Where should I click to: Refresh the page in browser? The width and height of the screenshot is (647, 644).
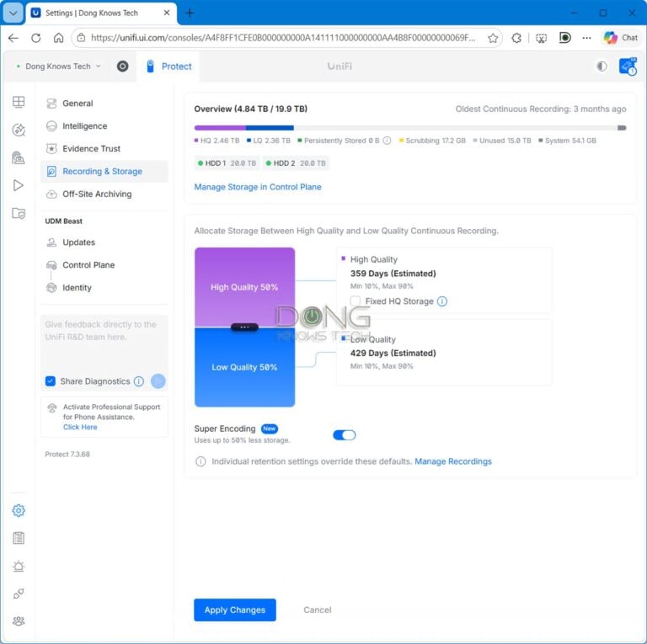36,38
